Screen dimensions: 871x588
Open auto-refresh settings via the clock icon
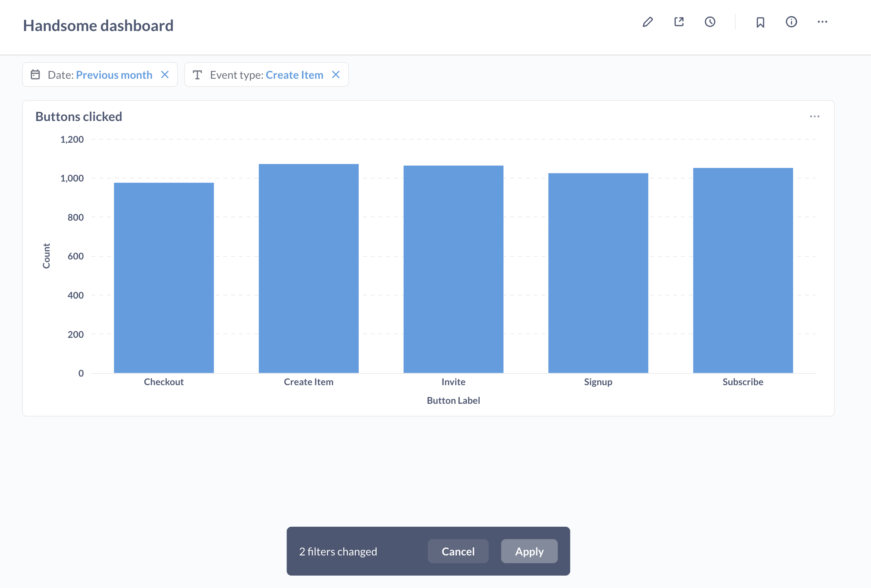(710, 22)
